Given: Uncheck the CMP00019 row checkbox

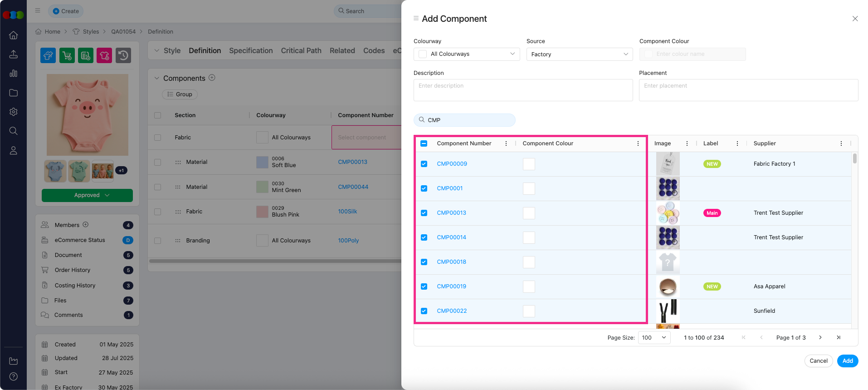Looking at the screenshot, I should (x=424, y=286).
